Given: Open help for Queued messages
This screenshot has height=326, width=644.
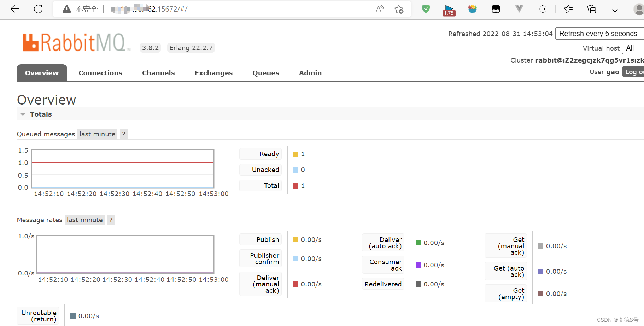Looking at the screenshot, I should click(123, 134).
